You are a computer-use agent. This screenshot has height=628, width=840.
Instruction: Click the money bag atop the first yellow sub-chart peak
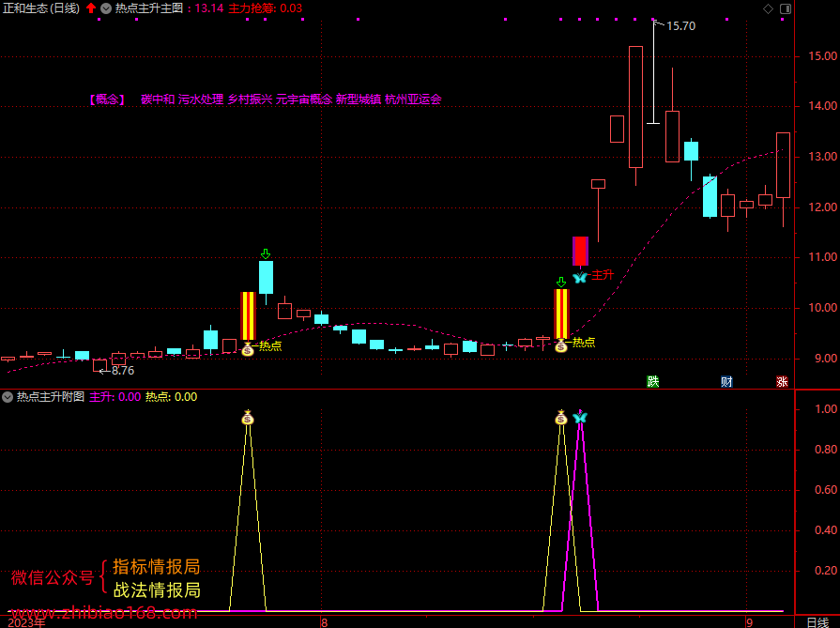(x=248, y=417)
